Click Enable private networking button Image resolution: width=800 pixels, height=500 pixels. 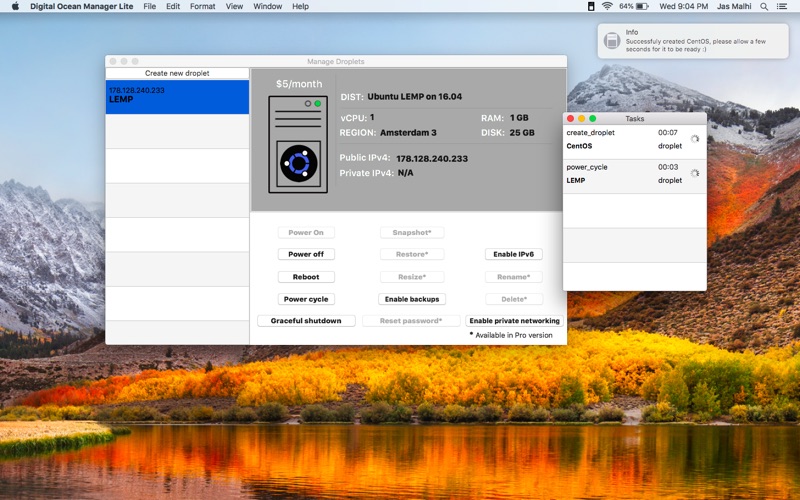pos(514,320)
